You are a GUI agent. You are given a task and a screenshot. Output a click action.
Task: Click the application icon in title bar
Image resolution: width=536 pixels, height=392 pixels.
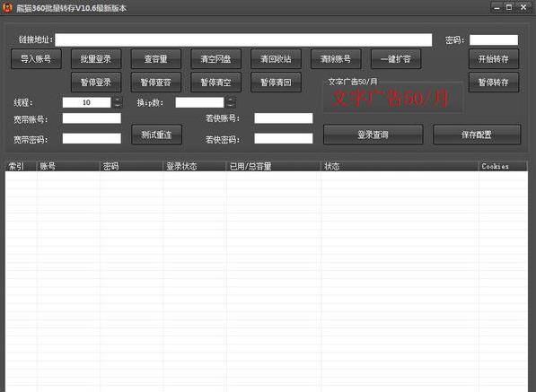[x=7, y=7]
